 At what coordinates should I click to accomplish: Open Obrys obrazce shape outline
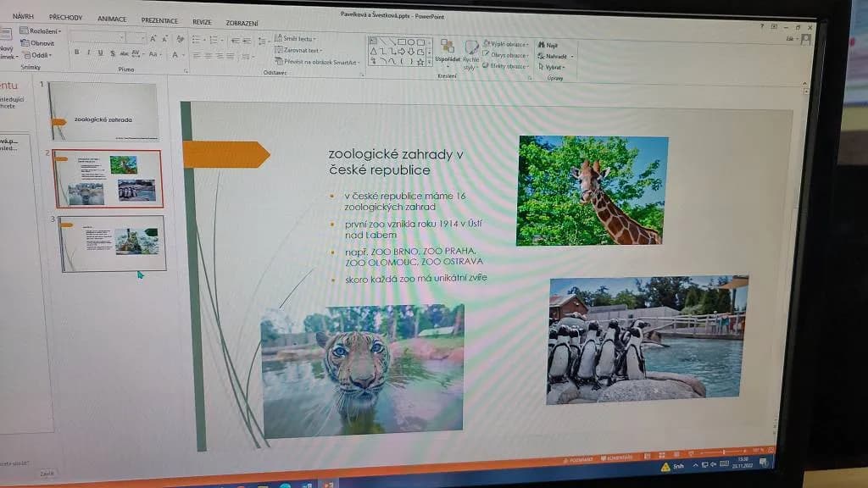pos(505,55)
